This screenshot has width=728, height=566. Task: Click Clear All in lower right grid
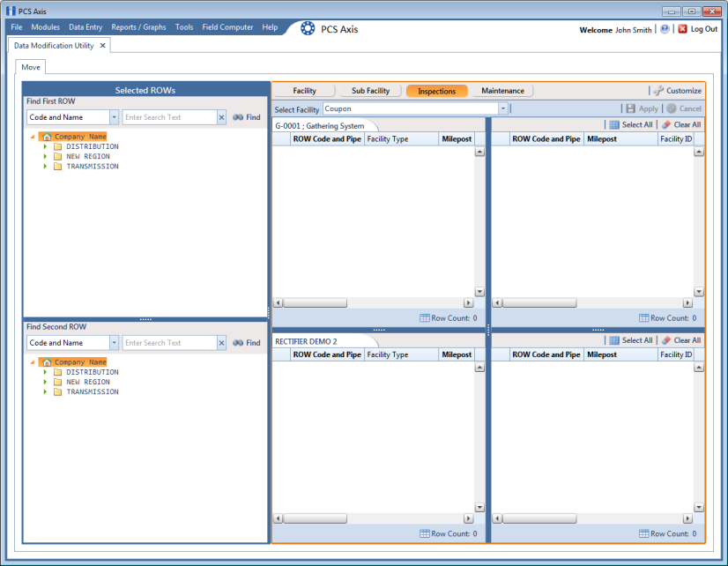tap(681, 340)
